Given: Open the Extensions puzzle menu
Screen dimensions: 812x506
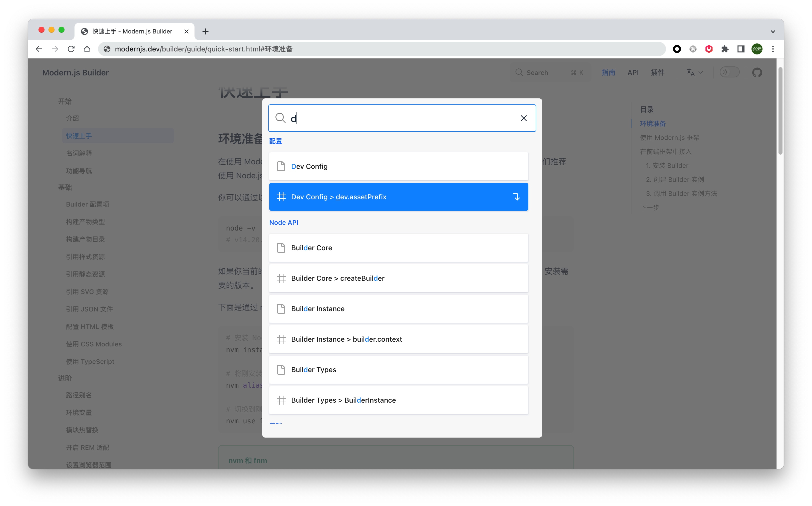Looking at the screenshot, I should (725, 49).
